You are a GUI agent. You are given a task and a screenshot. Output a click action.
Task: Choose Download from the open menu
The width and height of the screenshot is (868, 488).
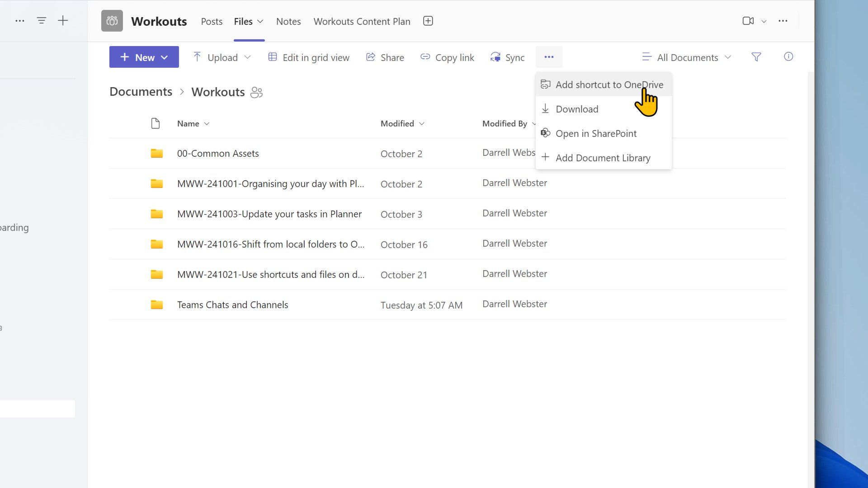point(577,109)
